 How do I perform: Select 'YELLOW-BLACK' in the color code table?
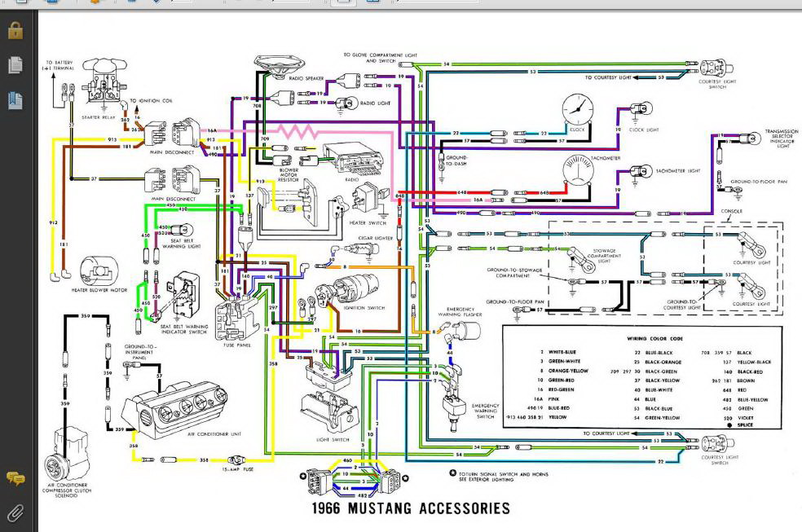pos(754,362)
